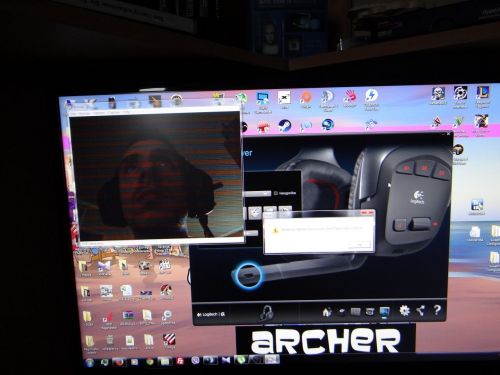Click the clock-like button in Logitech panel
Screen dimensions: 500x375
(x=255, y=213)
